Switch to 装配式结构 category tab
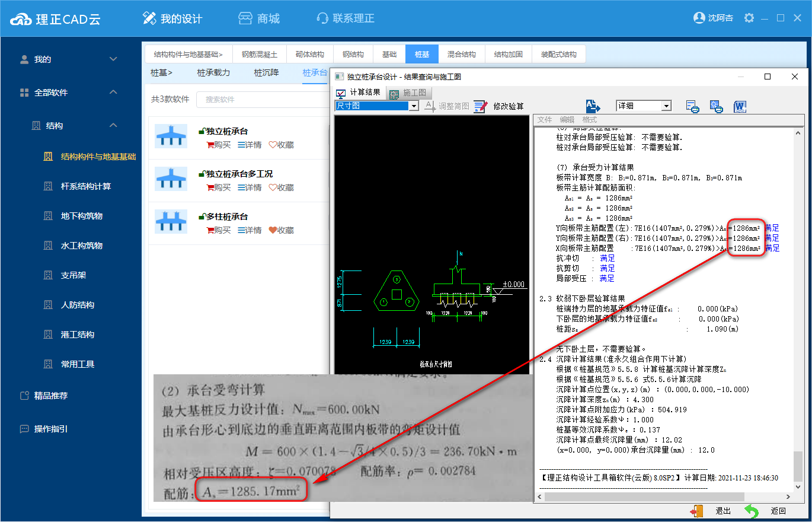 pyautogui.click(x=558, y=54)
